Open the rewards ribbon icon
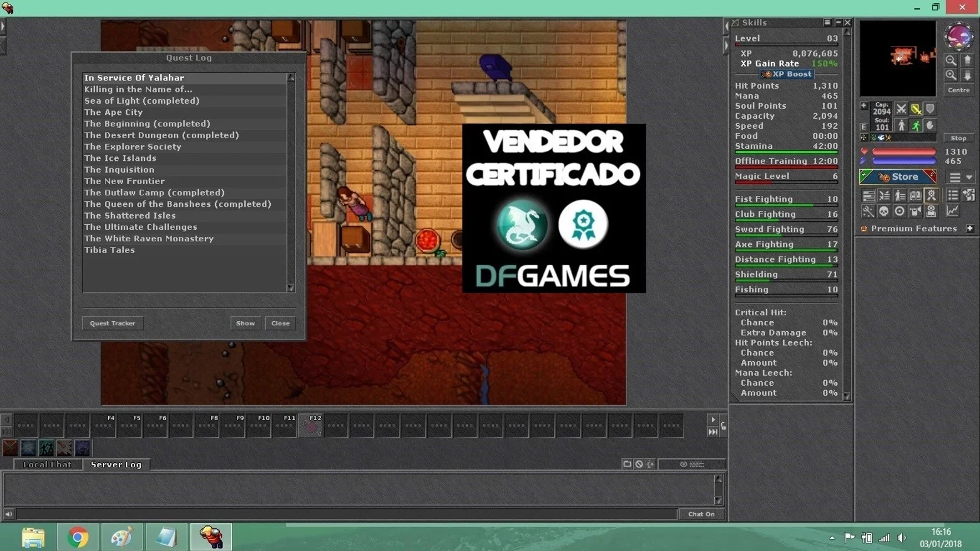 pyautogui.click(x=931, y=195)
